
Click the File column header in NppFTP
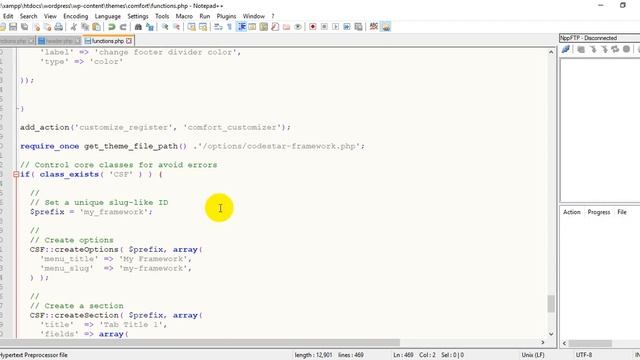tap(622, 212)
